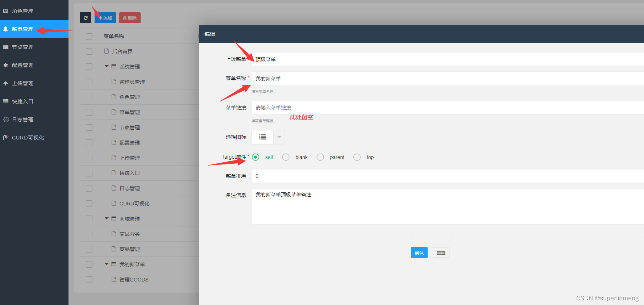Image resolution: width=644 pixels, height=305 pixels.
Task: Click the file icon of 管理员管理
Action: (114, 82)
